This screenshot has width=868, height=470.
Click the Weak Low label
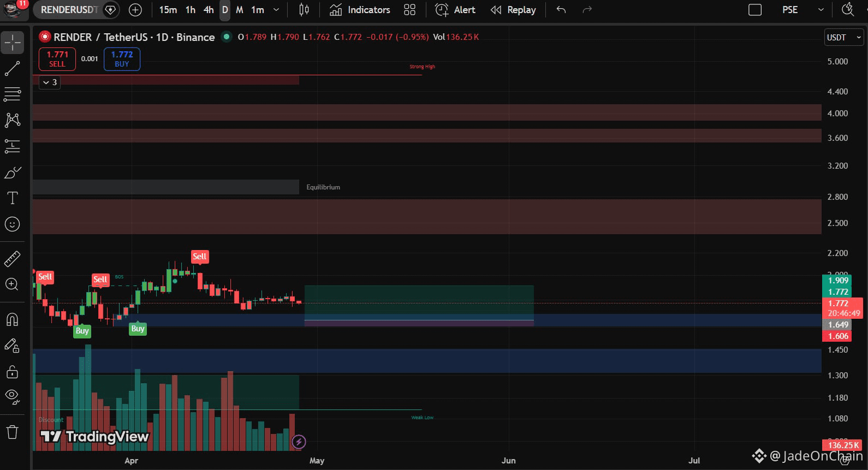click(423, 418)
